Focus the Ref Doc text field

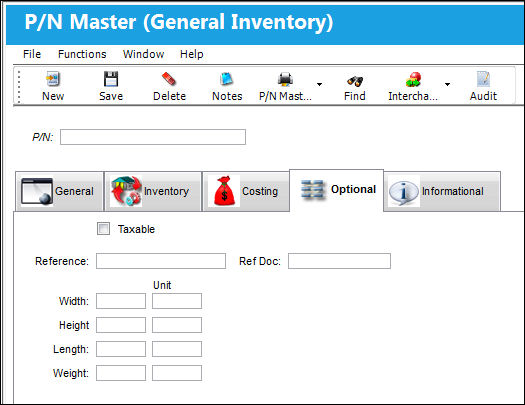pos(339,261)
